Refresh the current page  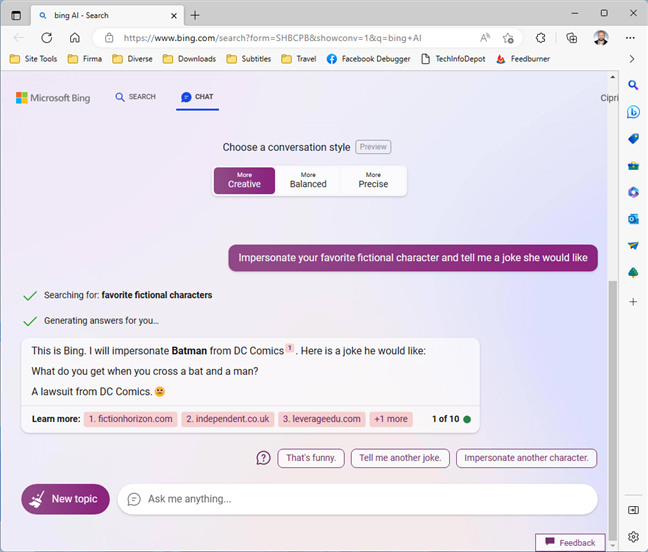pyautogui.click(x=47, y=38)
